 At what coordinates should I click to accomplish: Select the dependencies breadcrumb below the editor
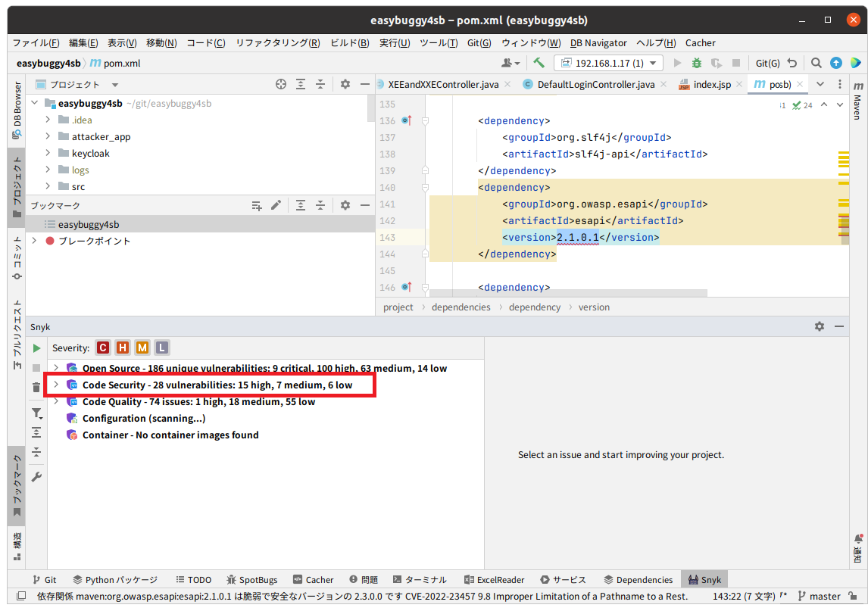[461, 307]
